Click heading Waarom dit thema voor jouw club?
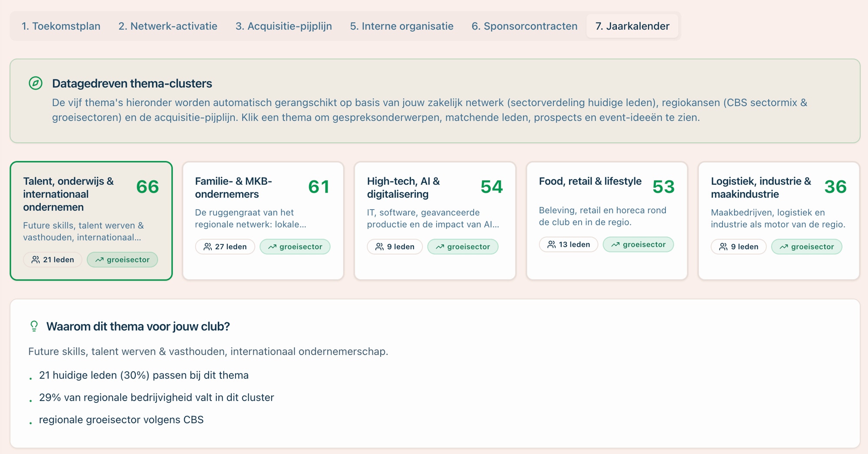 138,326
